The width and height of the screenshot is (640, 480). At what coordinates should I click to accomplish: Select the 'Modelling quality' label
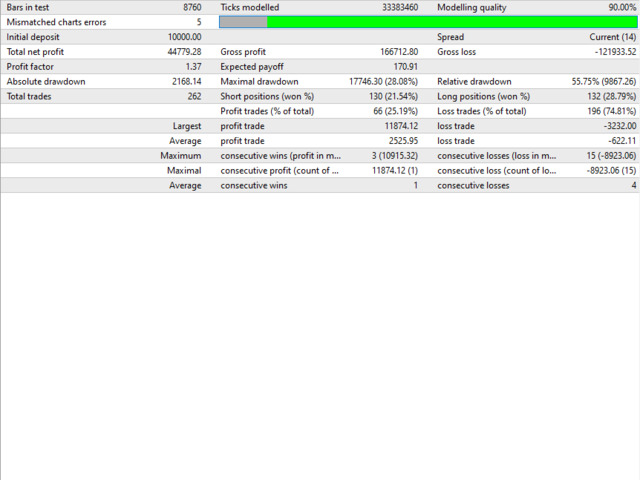[x=472, y=7]
